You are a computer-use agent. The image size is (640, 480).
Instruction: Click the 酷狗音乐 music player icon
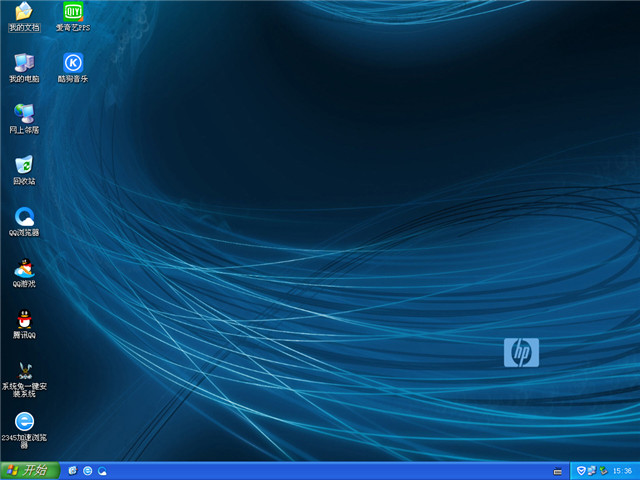pos(72,63)
